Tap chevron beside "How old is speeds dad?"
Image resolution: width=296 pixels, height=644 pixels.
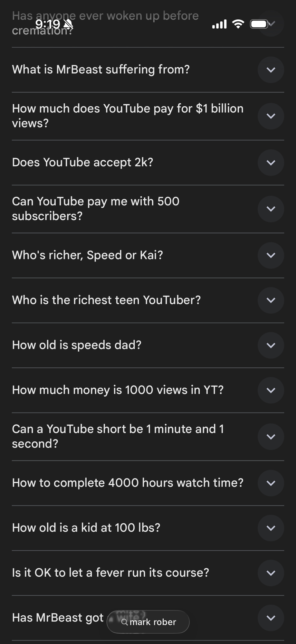click(x=271, y=345)
